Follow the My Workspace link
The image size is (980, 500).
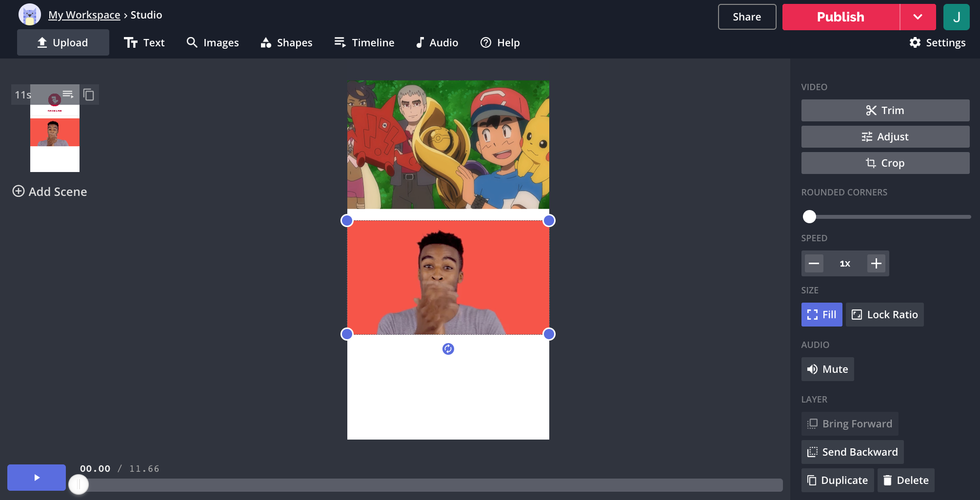84,15
